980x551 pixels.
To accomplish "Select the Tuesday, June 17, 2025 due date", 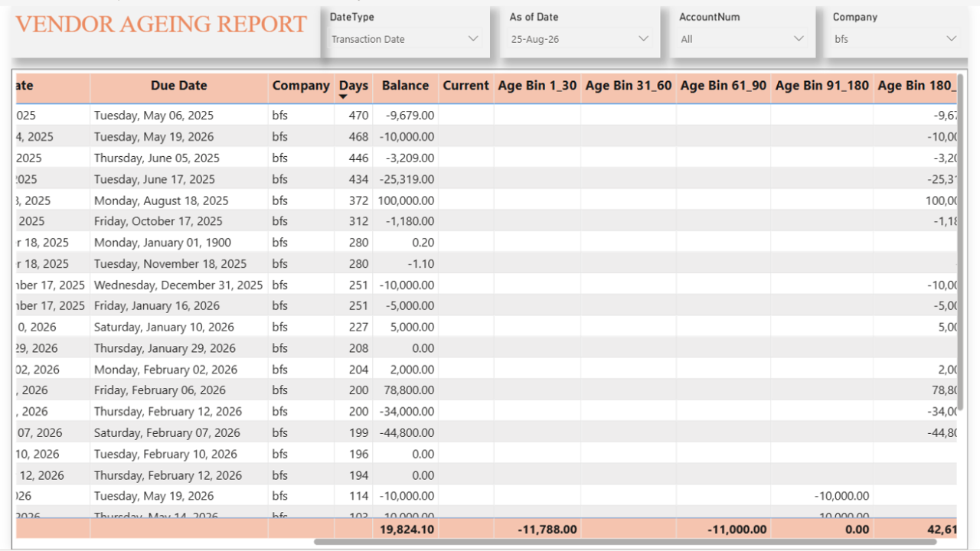I will coord(155,179).
